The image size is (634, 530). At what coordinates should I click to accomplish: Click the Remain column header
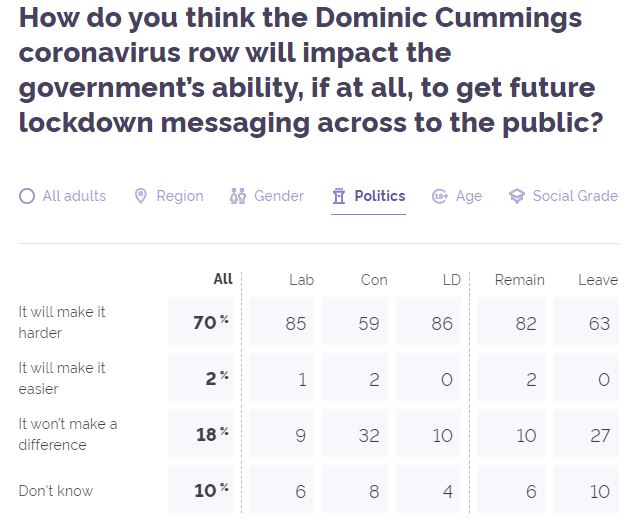[519, 280]
